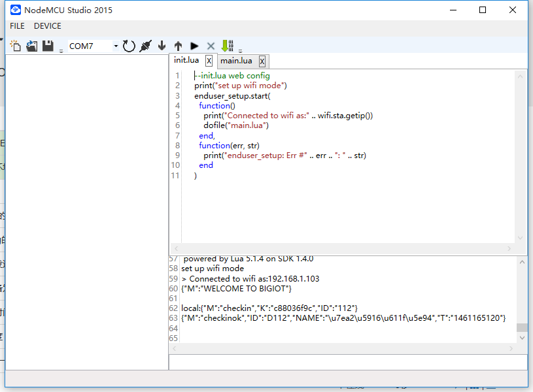
Task: Minimize the NodeMCU Studio window
Action: click(453, 10)
